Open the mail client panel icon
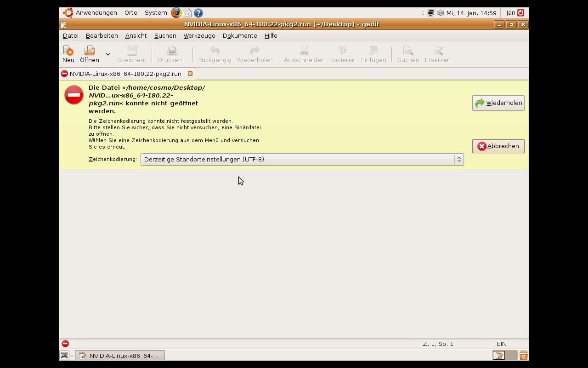This screenshot has height=368, width=588. point(187,13)
